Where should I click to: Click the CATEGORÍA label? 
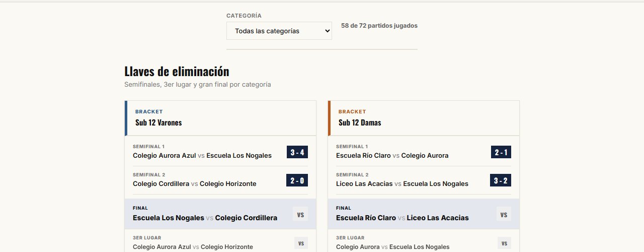(x=244, y=16)
